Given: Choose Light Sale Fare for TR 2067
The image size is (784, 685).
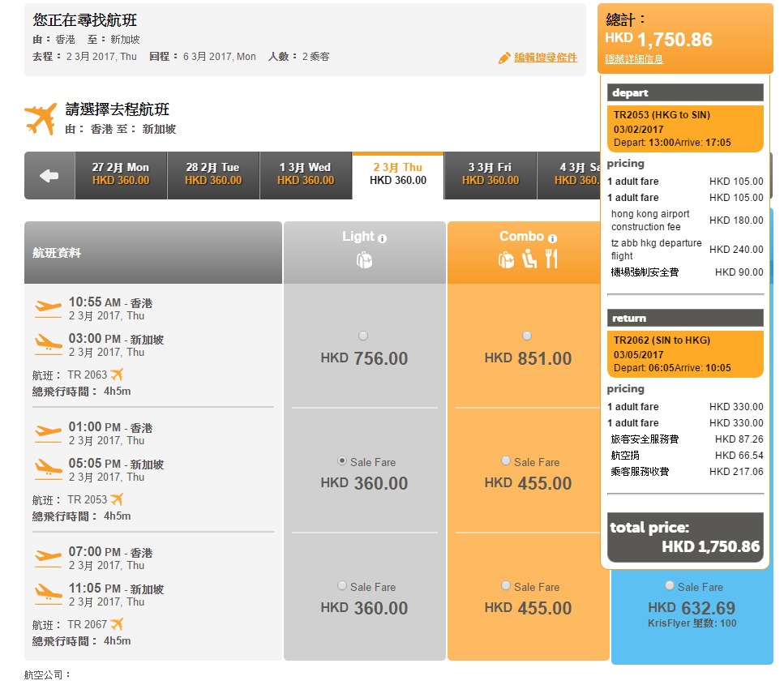Looking at the screenshot, I should 342,585.
